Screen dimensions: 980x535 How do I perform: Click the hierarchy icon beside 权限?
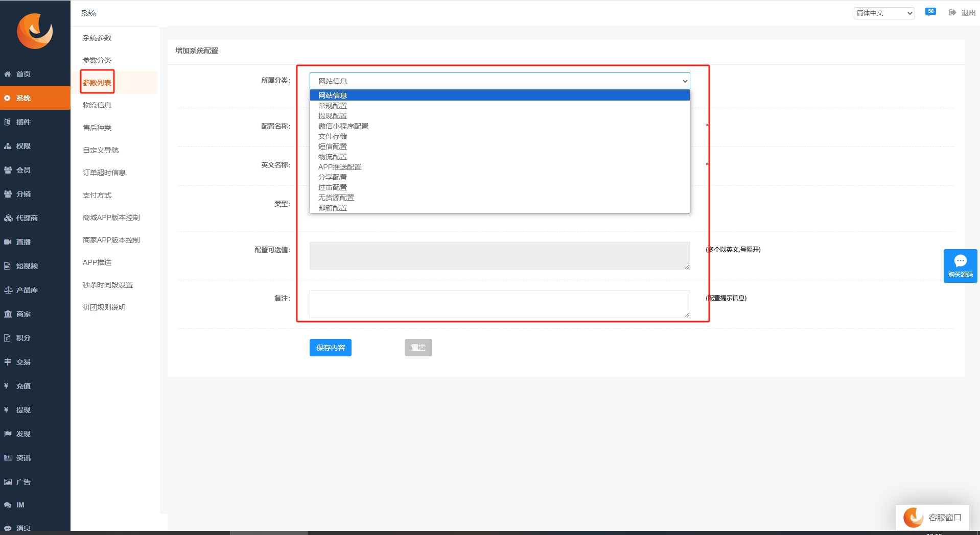coord(8,146)
